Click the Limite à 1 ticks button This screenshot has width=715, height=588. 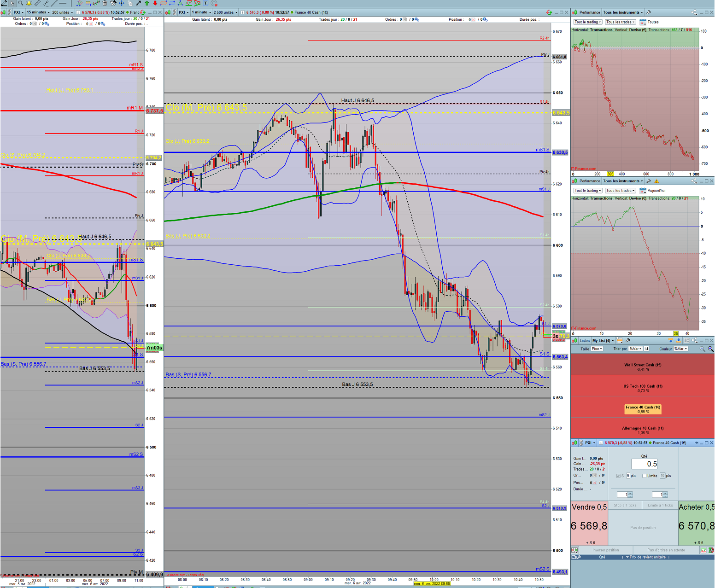click(660, 505)
